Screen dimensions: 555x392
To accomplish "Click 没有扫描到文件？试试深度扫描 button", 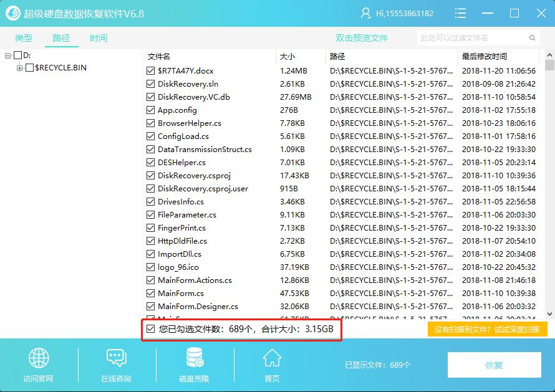I will point(487,329).
